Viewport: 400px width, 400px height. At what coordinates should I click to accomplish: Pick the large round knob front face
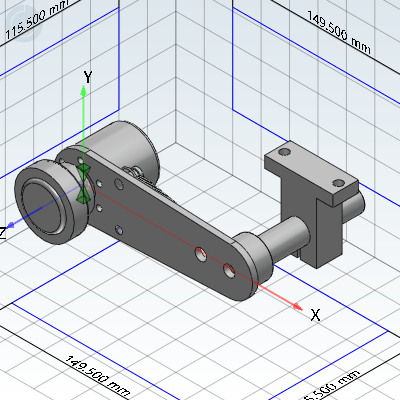pyautogui.click(x=42, y=207)
